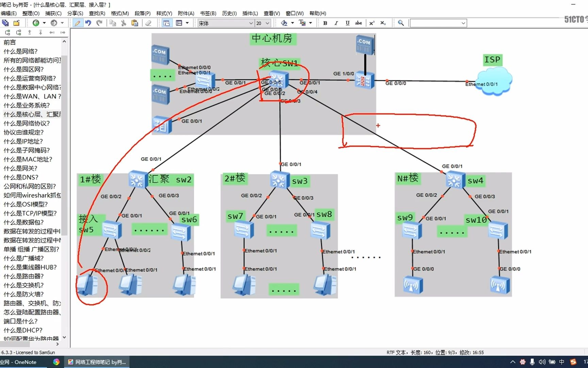Toggle strikethrough formatting
This screenshot has height=368, width=588.
pos(358,23)
